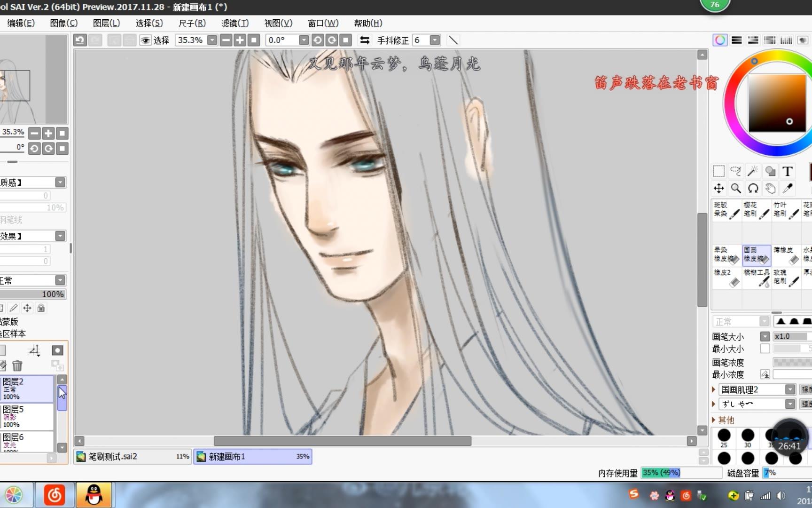Delete layer with trash can icon
The height and width of the screenshot is (508, 812).
tap(17, 365)
